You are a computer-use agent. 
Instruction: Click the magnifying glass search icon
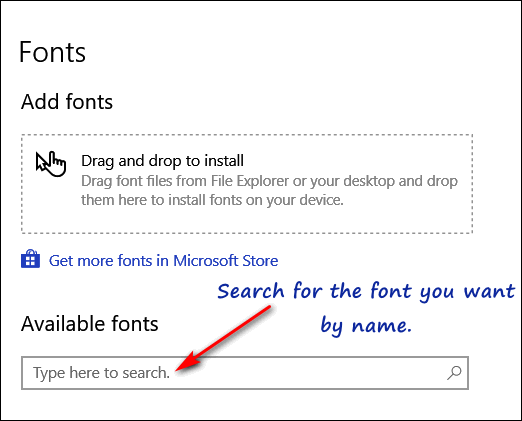[x=454, y=373]
